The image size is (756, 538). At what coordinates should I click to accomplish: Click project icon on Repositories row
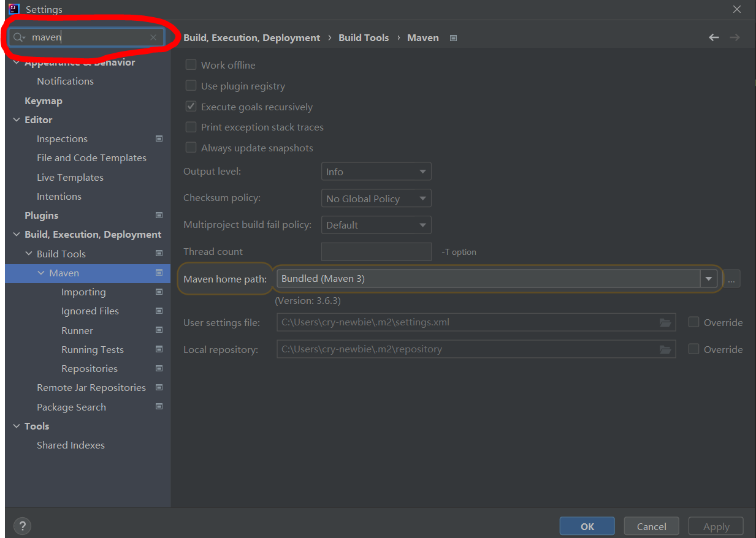tap(159, 368)
